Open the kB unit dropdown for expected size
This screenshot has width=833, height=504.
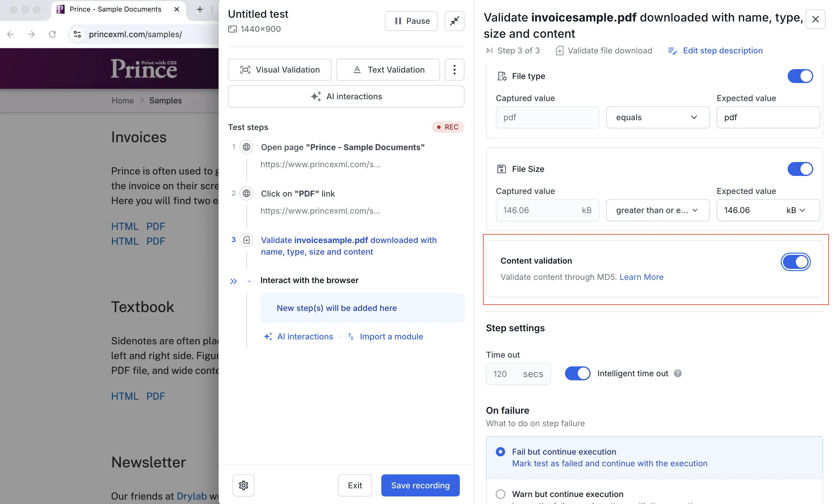796,210
